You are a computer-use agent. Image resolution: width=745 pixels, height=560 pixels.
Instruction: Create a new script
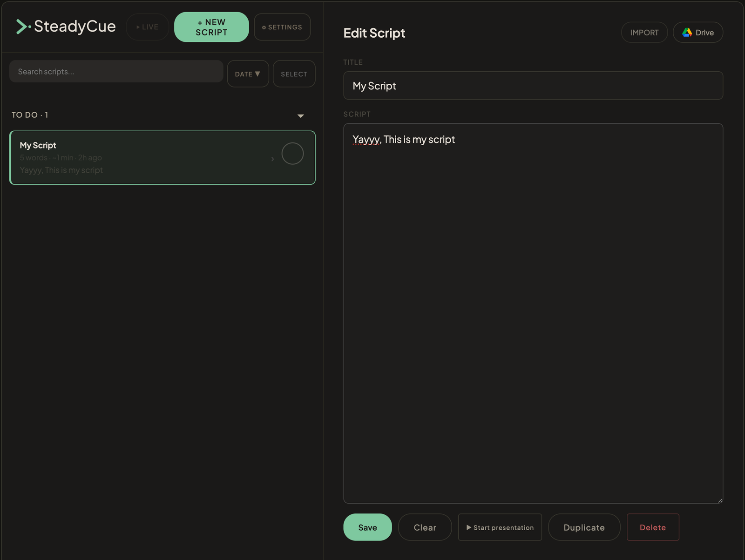coord(211,27)
